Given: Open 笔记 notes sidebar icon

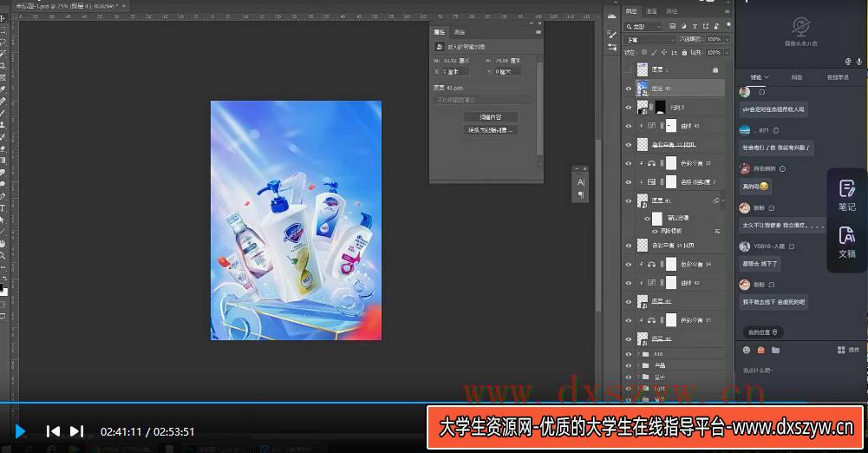Looking at the screenshot, I should click(x=847, y=195).
